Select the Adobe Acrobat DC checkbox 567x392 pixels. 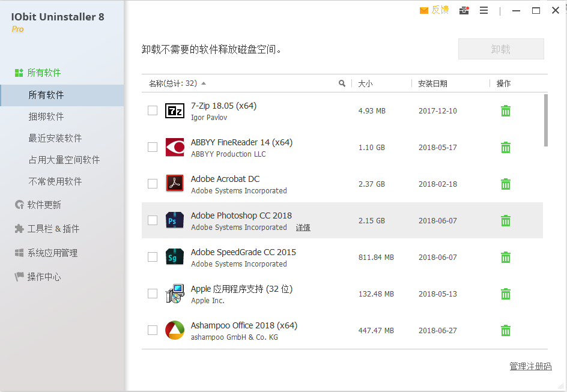(153, 184)
